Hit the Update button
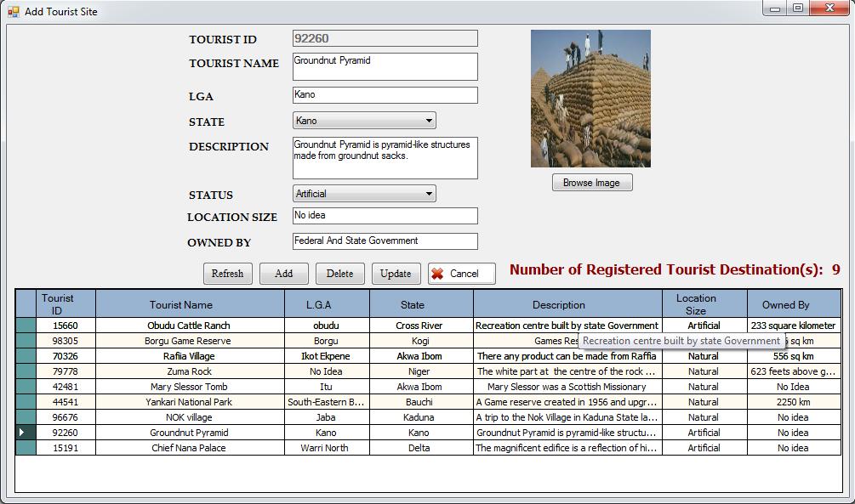This screenshot has height=504, width=855. [x=396, y=274]
